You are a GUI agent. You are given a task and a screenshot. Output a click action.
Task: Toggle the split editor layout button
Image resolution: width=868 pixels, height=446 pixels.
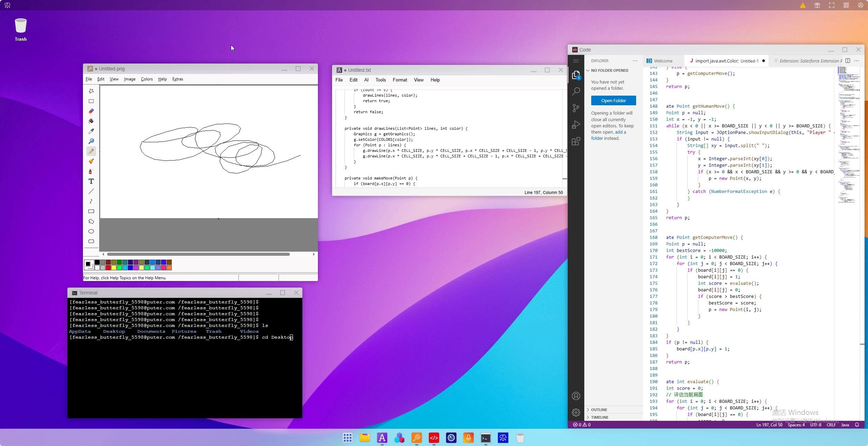[848, 61]
